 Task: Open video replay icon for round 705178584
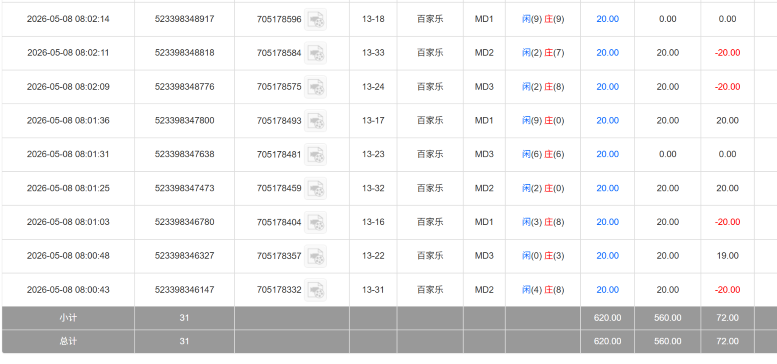315,53
